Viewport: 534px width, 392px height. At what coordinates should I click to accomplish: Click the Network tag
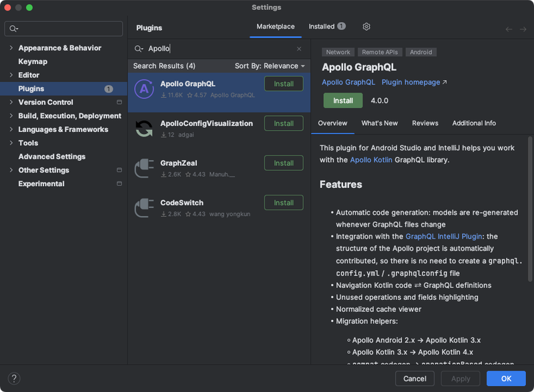click(x=338, y=52)
